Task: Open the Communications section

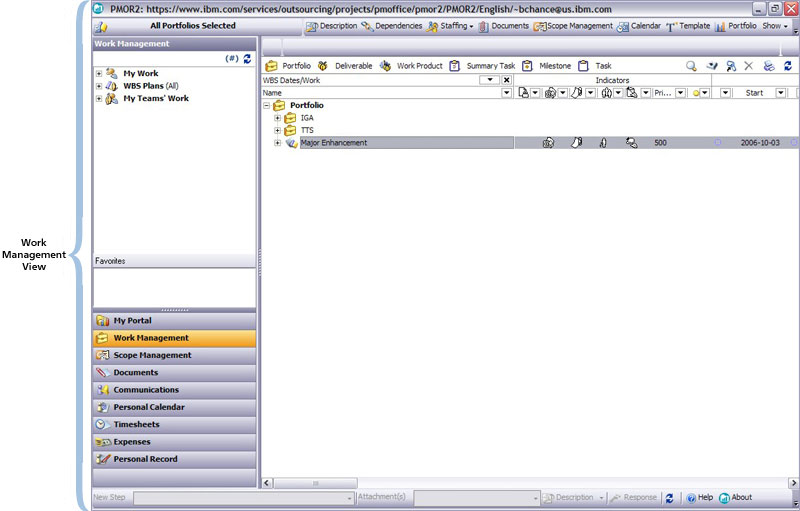Action: tap(174, 390)
